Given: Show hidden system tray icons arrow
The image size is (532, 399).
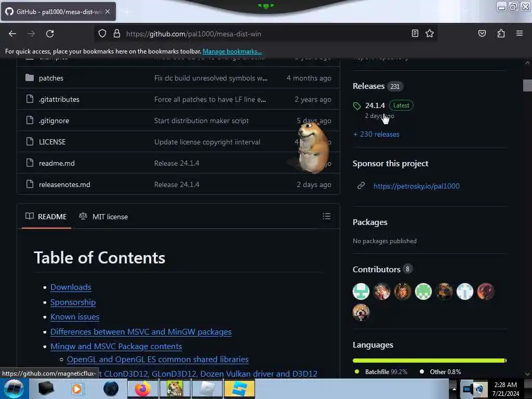Looking at the screenshot, I should pos(454,389).
